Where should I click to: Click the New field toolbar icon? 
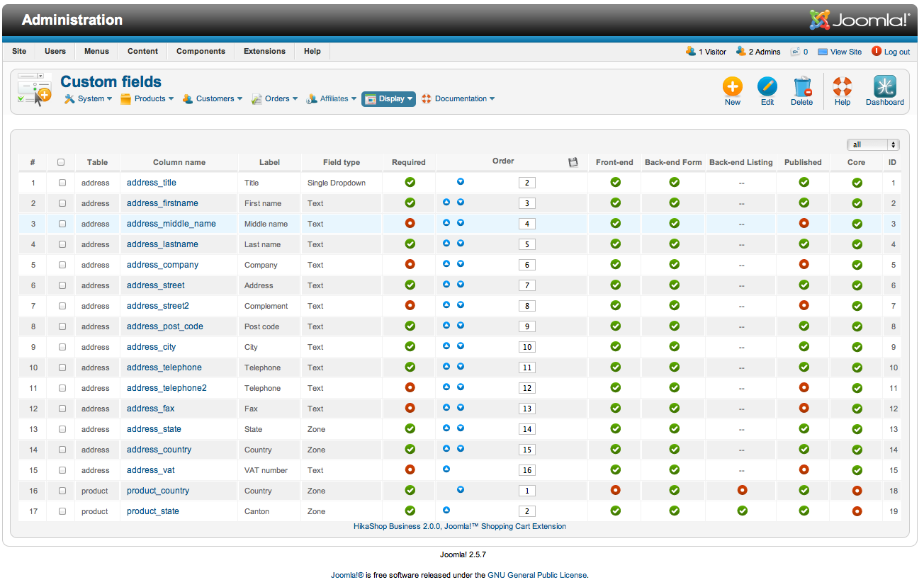(732, 87)
